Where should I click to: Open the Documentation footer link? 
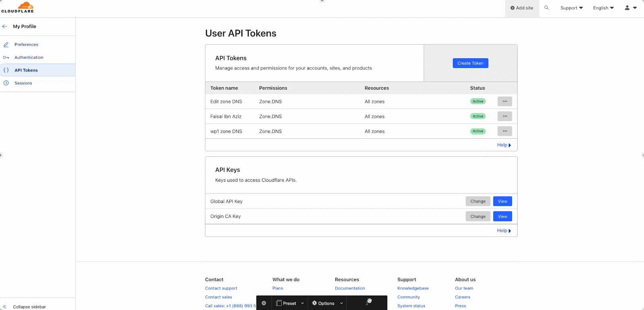coord(350,288)
